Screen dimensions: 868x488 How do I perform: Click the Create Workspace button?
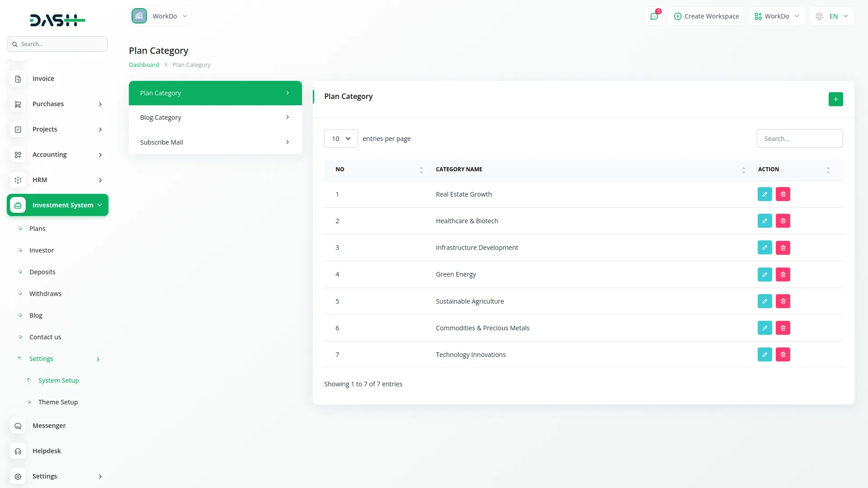point(706,16)
